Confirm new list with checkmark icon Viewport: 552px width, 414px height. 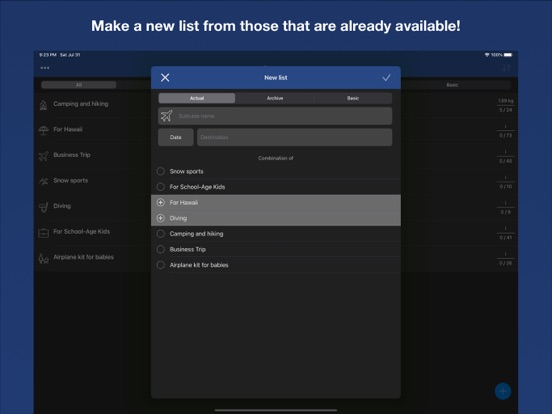pyautogui.click(x=386, y=78)
